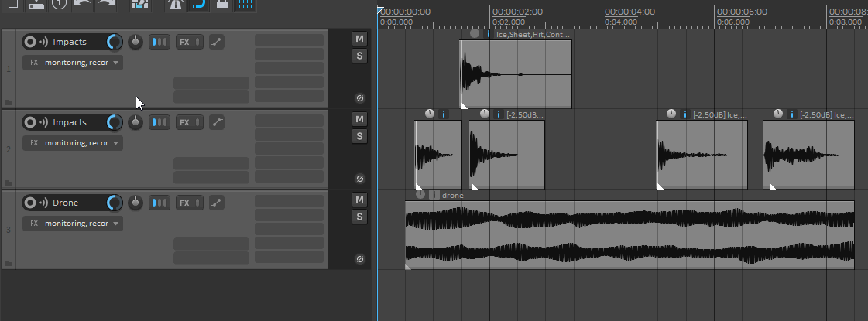Click the item volume knob on the Ice,Sheet,Hit item
The image size is (868, 321).
(x=474, y=34)
